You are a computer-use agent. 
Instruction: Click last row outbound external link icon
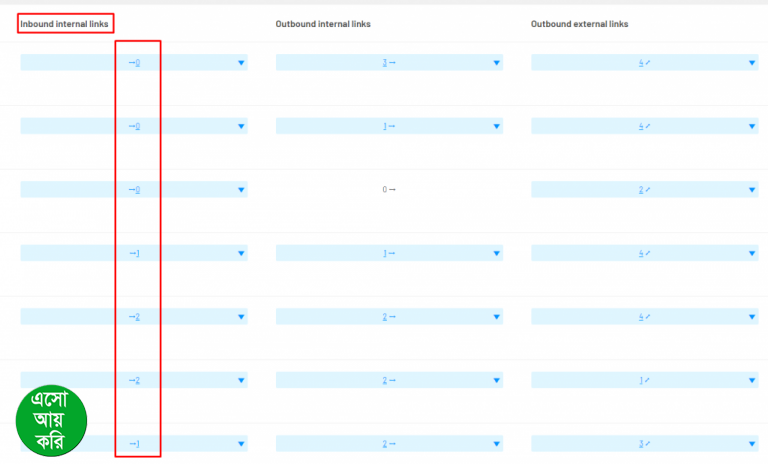[x=648, y=444]
